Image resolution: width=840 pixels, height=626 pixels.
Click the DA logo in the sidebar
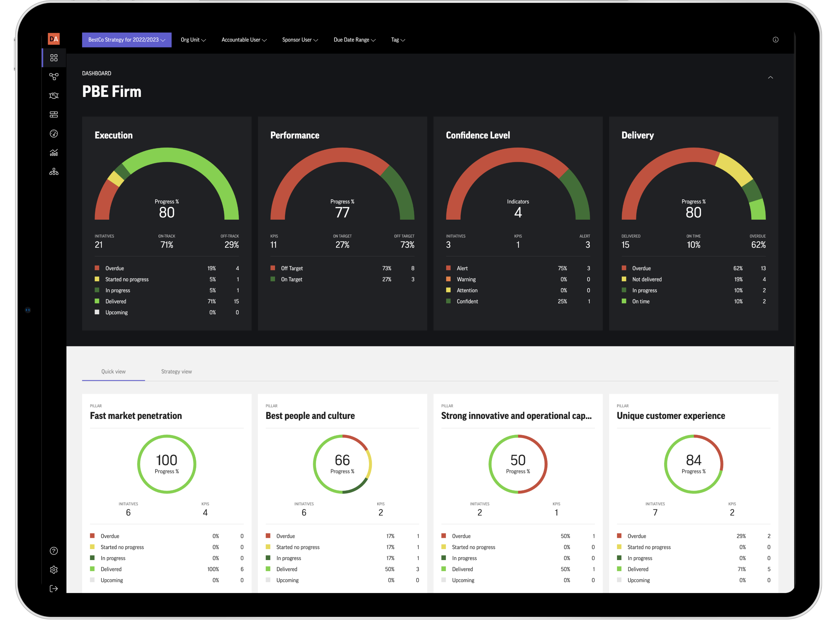pyautogui.click(x=54, y=39)
